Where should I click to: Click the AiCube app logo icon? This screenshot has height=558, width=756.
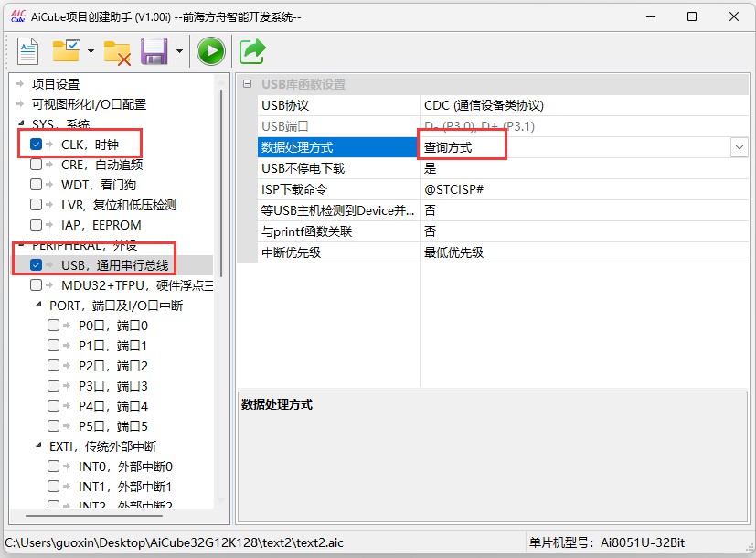[18, 16]
